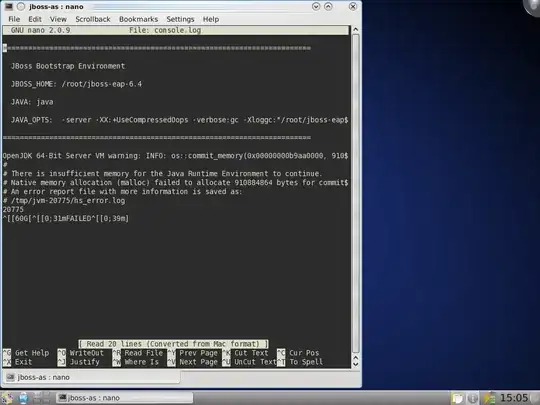Open the Bookmarks menu
The image size is (540, 405).
click(138, 19)
